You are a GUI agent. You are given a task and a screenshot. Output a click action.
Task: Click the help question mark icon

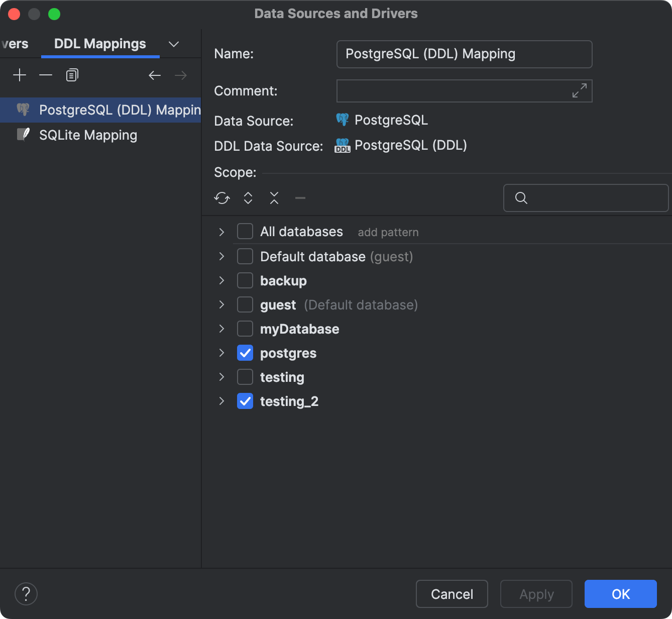tap(26, 594)
